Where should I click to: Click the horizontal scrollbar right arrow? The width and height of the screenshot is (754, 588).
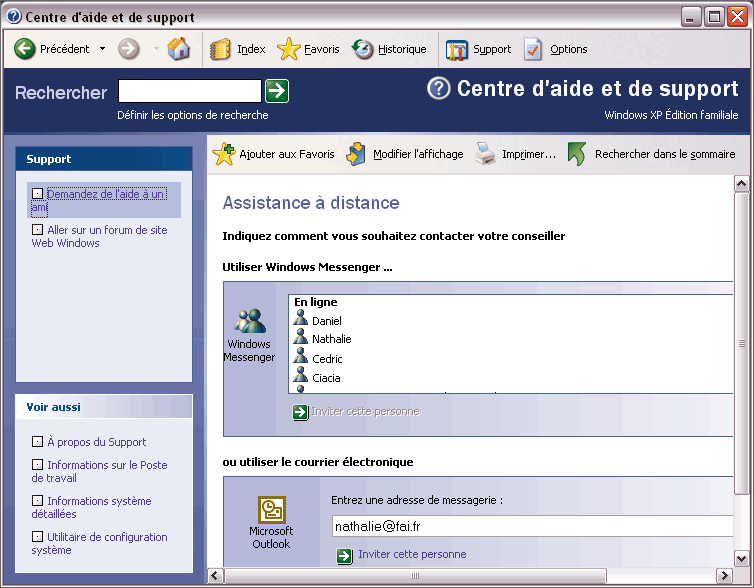[724, 575]
